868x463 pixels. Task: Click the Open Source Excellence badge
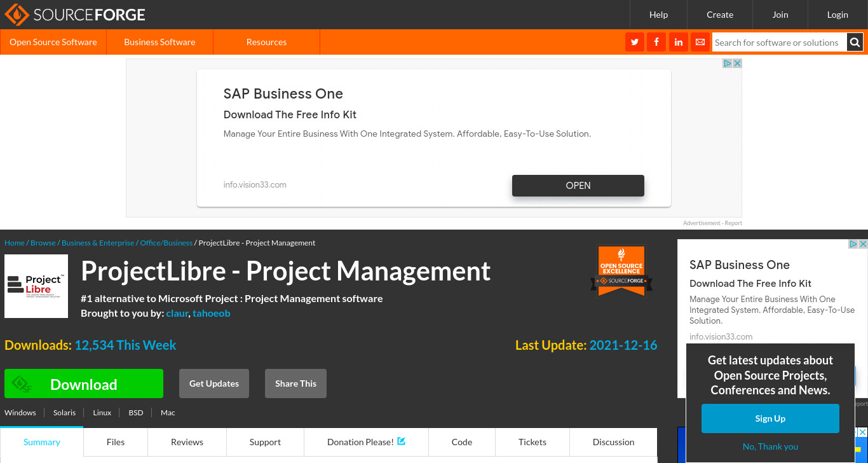(x=621, y=270)
